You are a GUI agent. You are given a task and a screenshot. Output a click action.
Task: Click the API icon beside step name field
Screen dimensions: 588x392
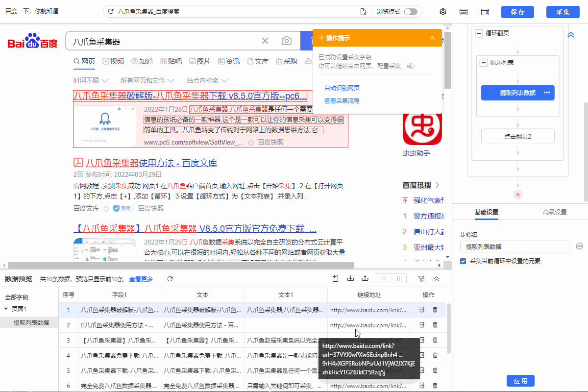coord(579,246)
